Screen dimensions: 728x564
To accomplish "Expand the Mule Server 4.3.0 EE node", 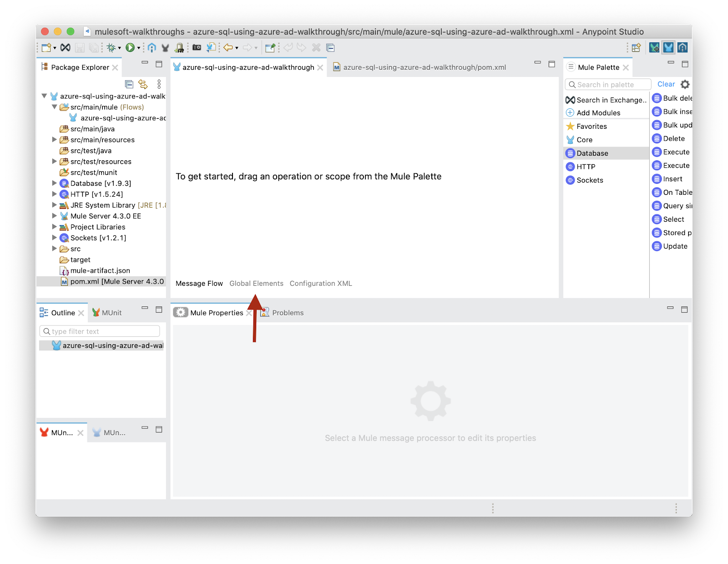I will 55,216.
